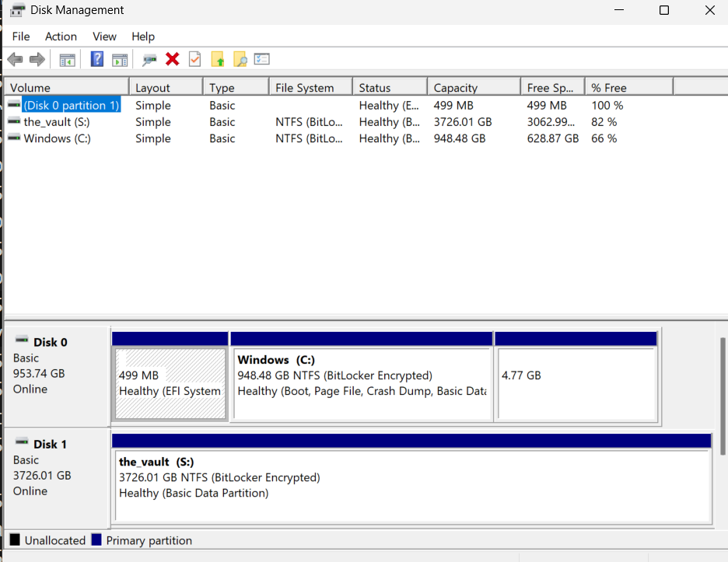Select the 499 MB EFI System partition block
The image size is (728, 562).
click(x=170, y=376)
